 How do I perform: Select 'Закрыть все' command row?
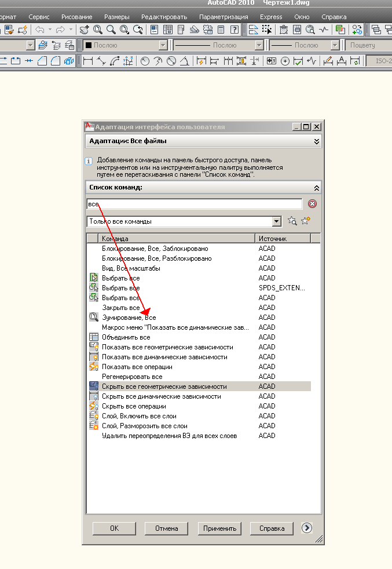(199, 307)
